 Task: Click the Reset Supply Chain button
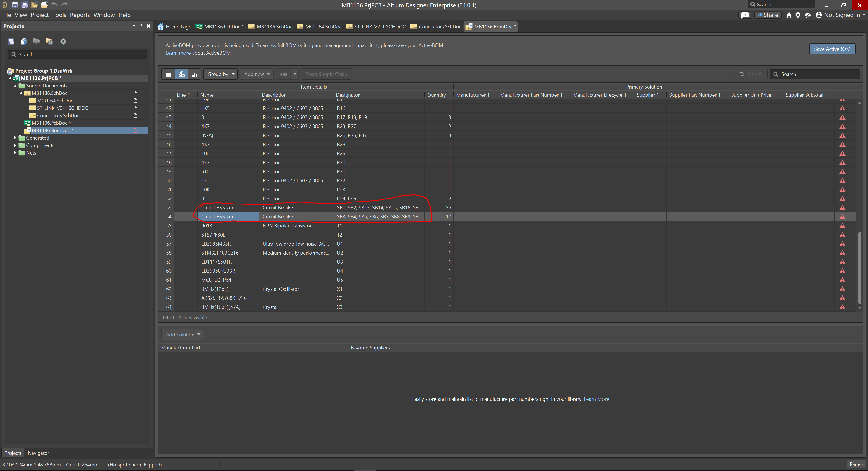(326, 74)
